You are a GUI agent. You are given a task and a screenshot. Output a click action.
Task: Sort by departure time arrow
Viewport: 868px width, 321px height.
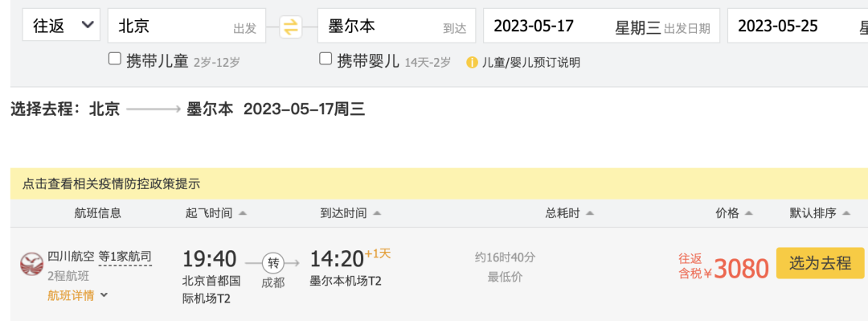coord(243,213)
